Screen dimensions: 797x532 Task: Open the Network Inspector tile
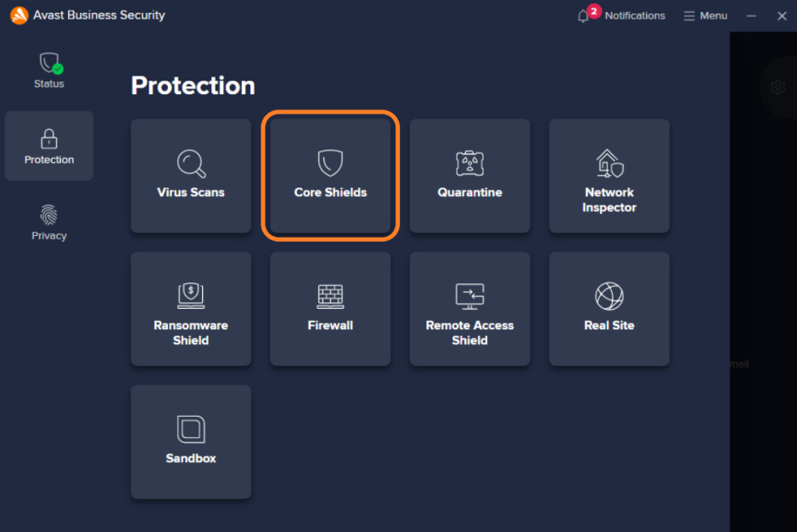click(x=609, y=176)
